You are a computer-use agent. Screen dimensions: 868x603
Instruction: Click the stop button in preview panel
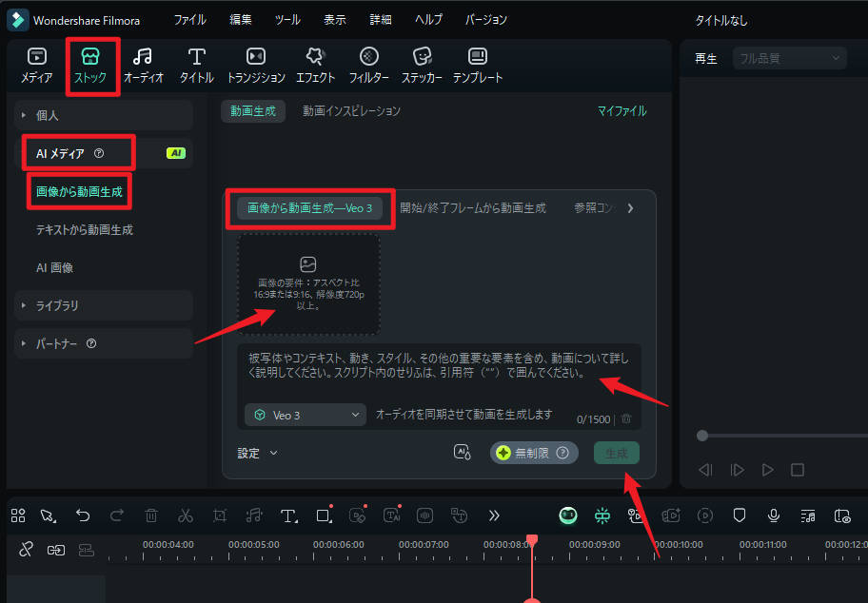[798, 470]
